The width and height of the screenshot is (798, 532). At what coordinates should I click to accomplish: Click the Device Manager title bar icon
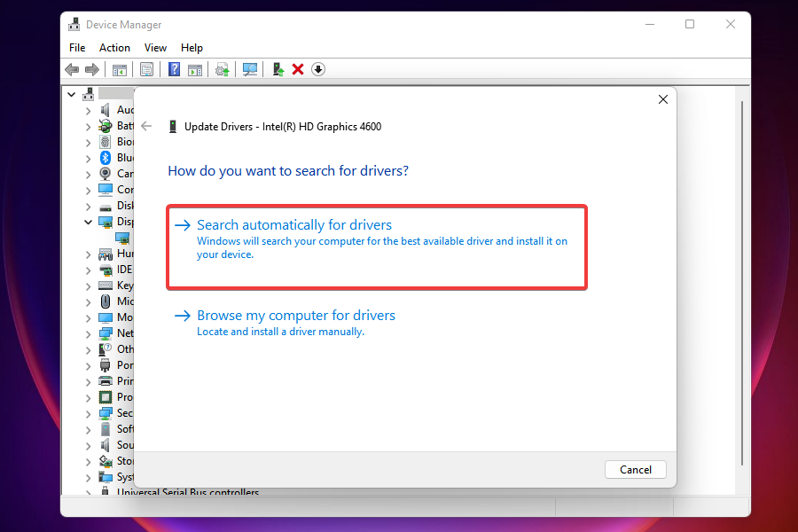click(74, 24)
